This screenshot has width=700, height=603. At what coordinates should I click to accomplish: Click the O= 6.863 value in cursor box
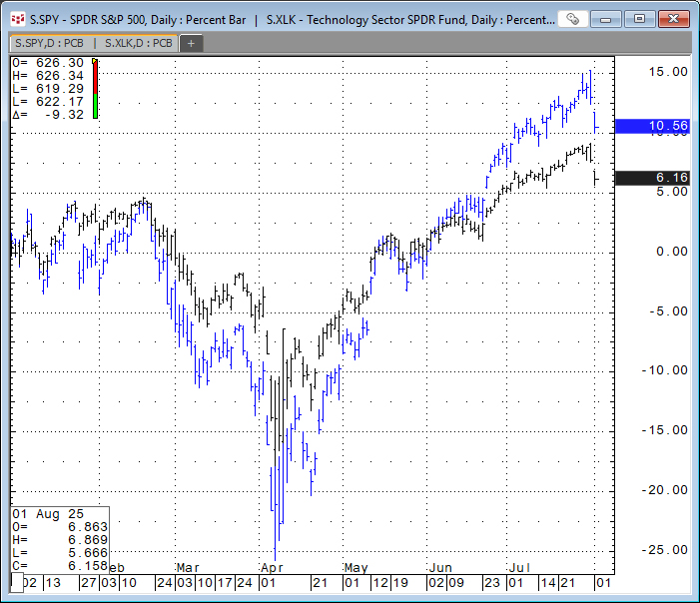[x=60, y=527]
